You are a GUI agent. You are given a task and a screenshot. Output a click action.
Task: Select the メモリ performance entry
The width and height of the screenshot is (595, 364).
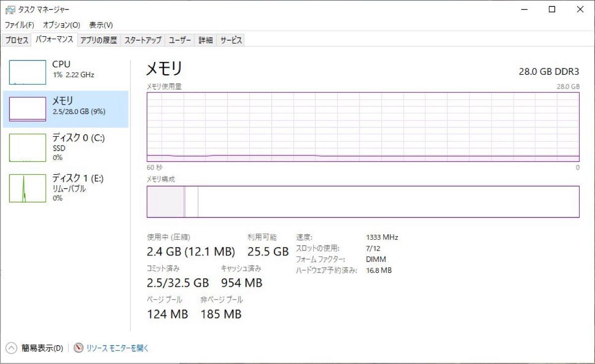65,109
